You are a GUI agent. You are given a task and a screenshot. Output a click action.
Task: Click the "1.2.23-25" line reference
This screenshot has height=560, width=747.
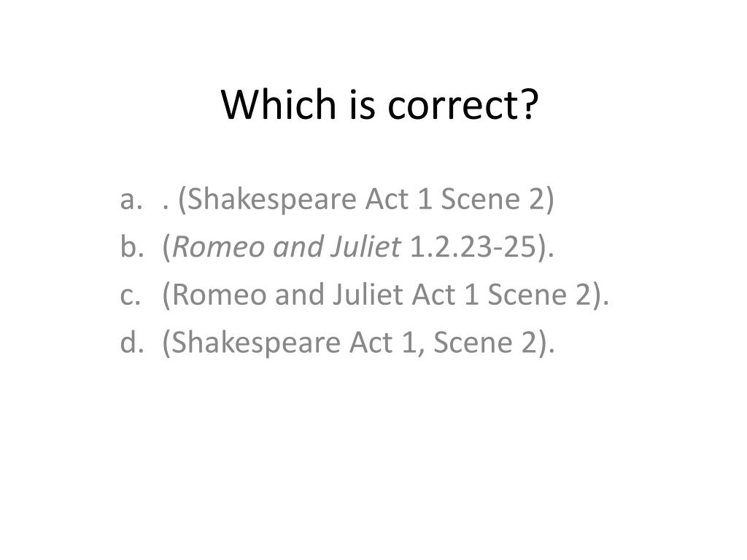click(473, 247)
